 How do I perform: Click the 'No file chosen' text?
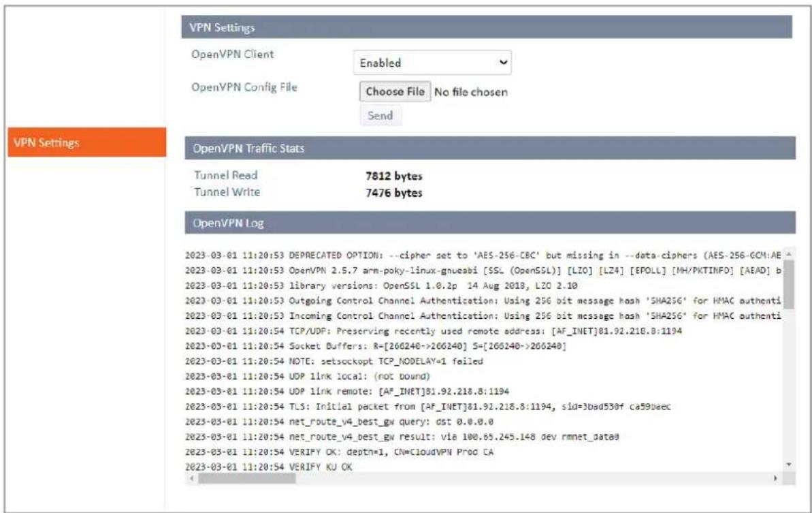[471, 92]
